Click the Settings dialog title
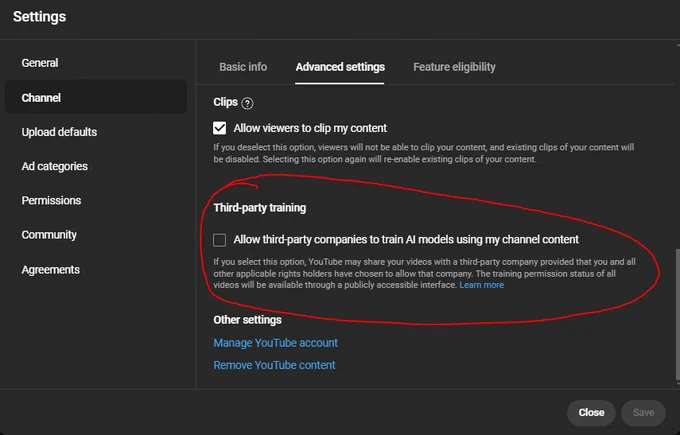 pyautogui.click(x=39, y=16)
